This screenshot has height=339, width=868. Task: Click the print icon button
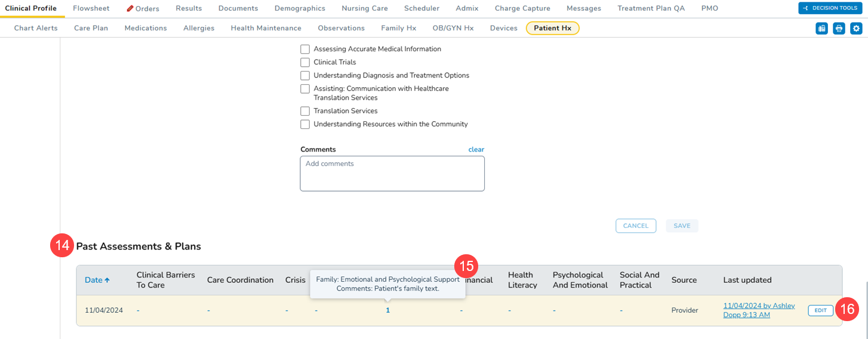click(x=839, y=28)
